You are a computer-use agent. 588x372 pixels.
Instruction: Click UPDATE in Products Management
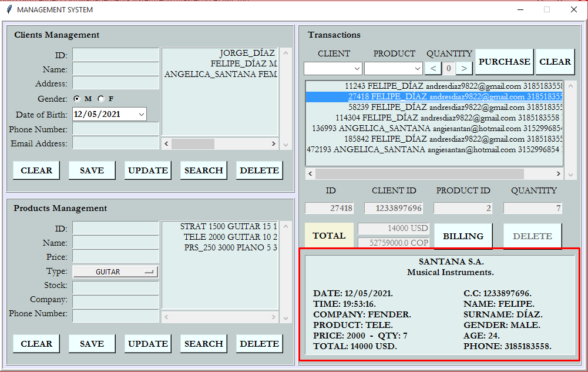pyautogui.click(x=148, y=344)
